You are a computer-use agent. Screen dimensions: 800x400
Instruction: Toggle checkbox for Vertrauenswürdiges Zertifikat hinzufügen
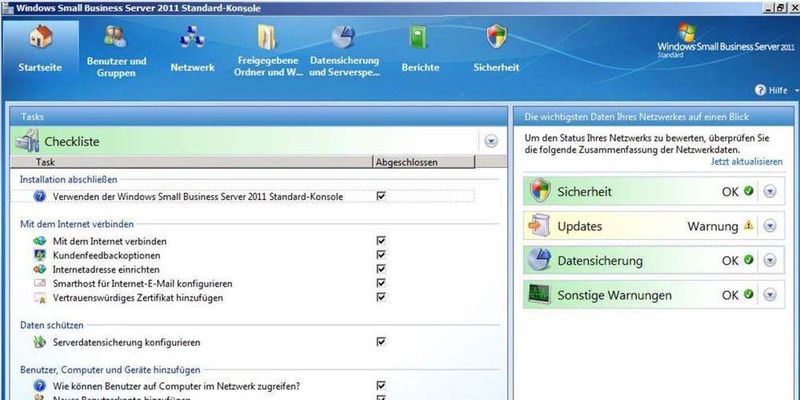pos(381,297)
